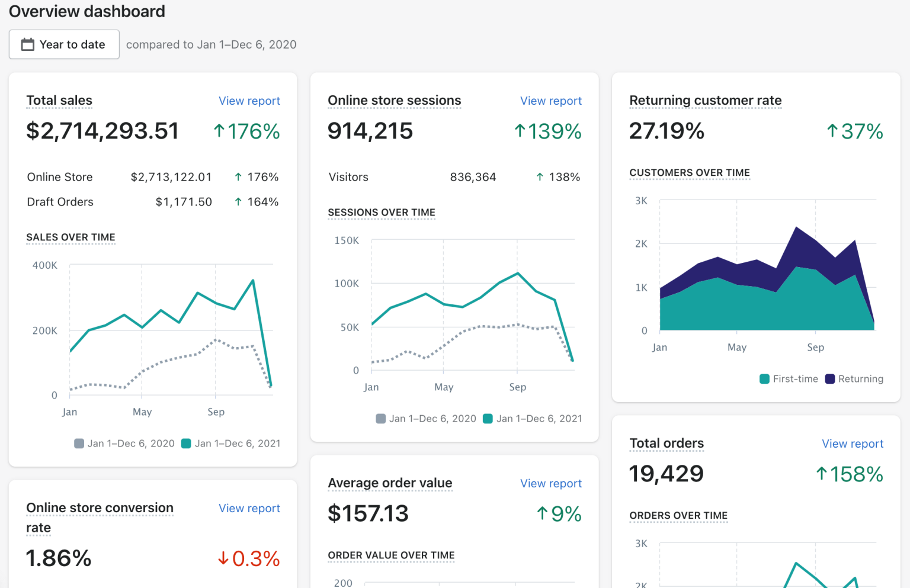
Task: Click the ORDER VALUE OVER TIME heading
Action: click(391, 555)
